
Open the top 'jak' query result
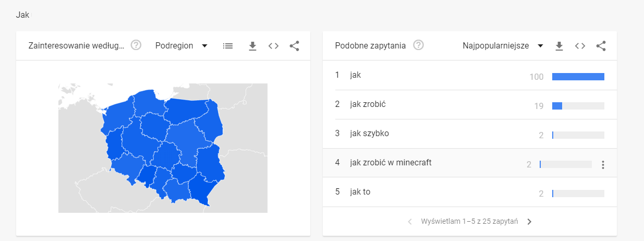[x=356, y=75]
